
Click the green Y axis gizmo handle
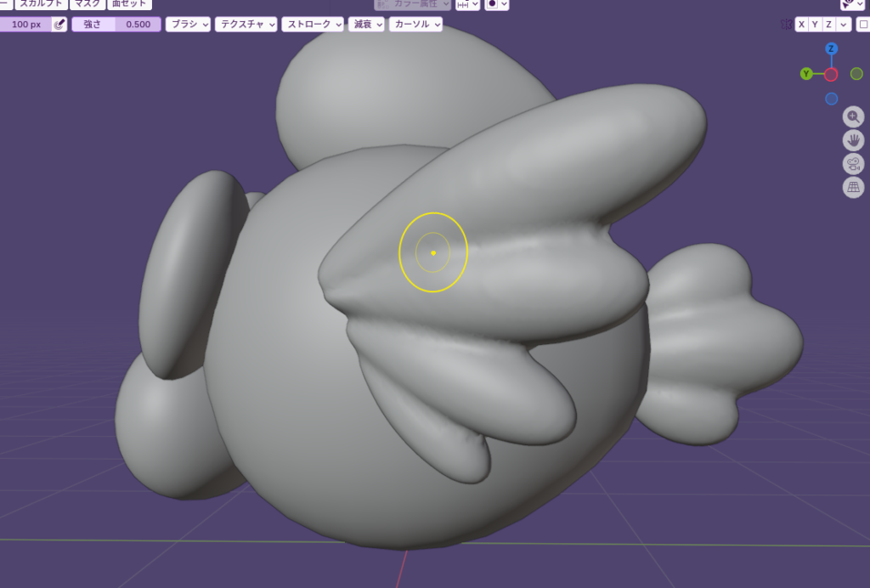pyautogui.click(x=806, y=74)
